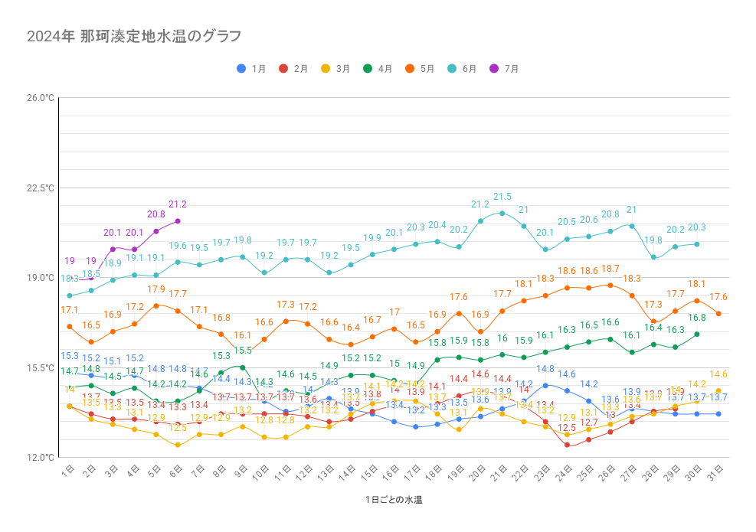
Task: Click the orange 5月 legend dot
Action: pos(410,69)
